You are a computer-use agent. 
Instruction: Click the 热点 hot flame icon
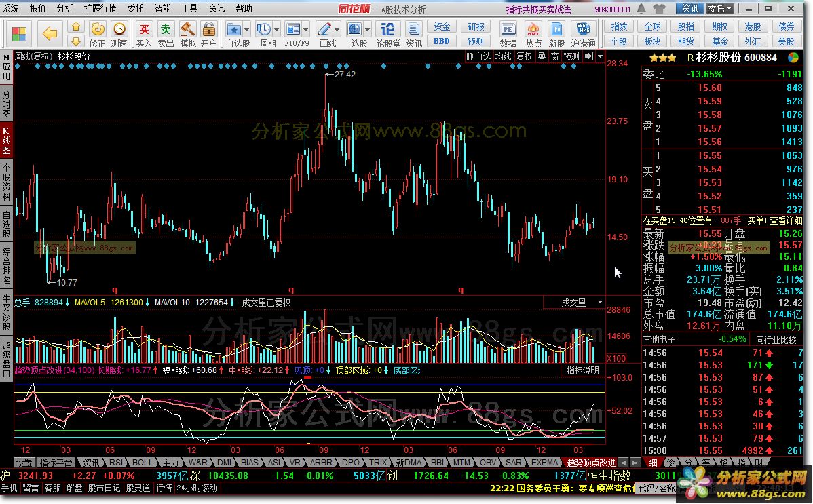point(533,29)
